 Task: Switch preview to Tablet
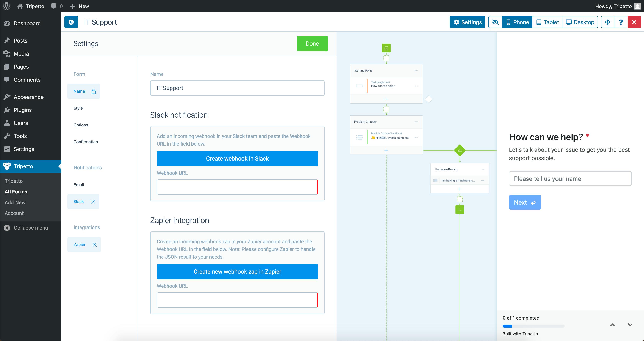pyautogui.click(x=547, y=22)
